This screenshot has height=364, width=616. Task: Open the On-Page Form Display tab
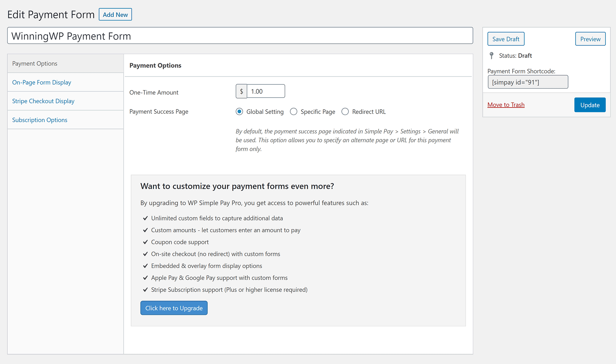pos(41,82)
